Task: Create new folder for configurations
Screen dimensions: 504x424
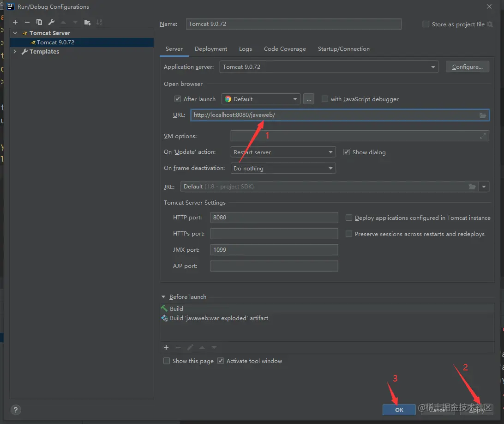Action: 87,22
